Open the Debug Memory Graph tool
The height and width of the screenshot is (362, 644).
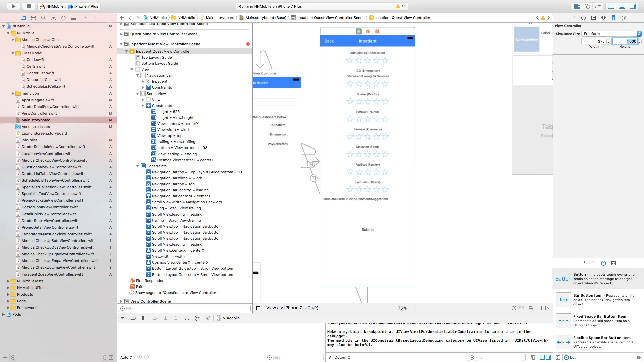coord(198,318)
